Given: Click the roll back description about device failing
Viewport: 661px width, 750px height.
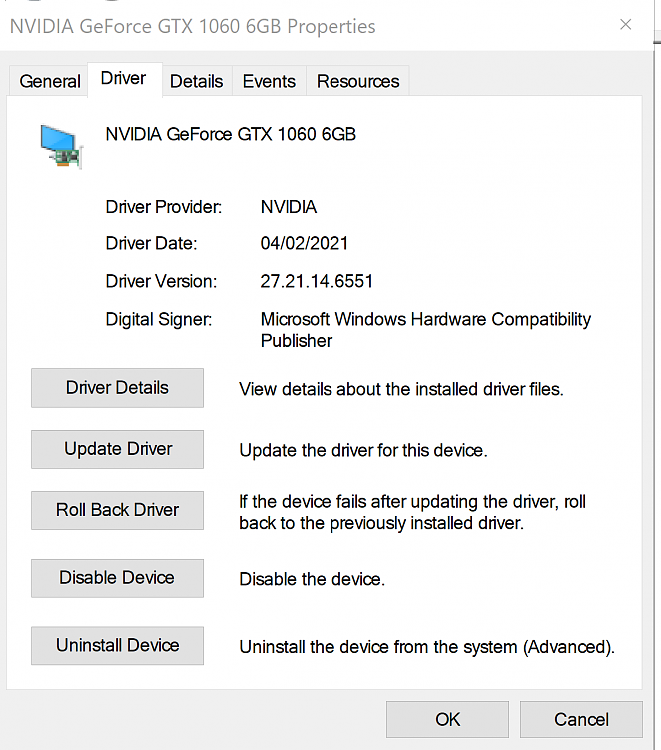Looking at the screenshot, I should (x=412, y=512).
